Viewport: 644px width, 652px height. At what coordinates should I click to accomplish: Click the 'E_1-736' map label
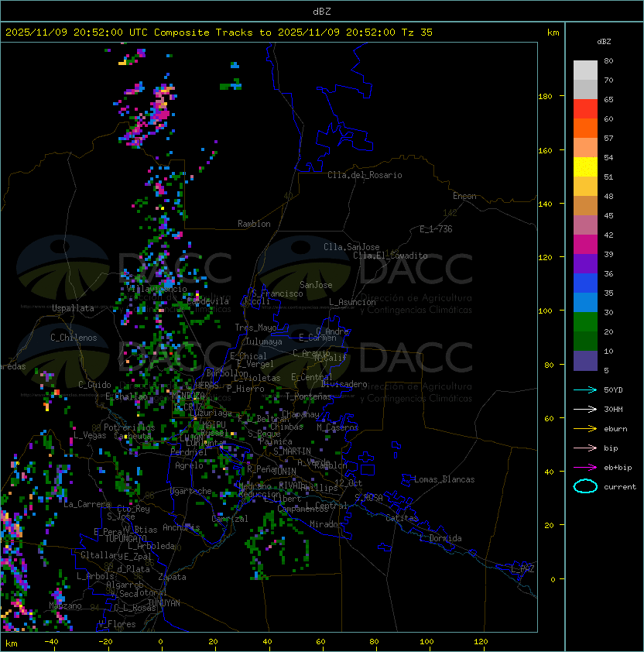[436, 229]
